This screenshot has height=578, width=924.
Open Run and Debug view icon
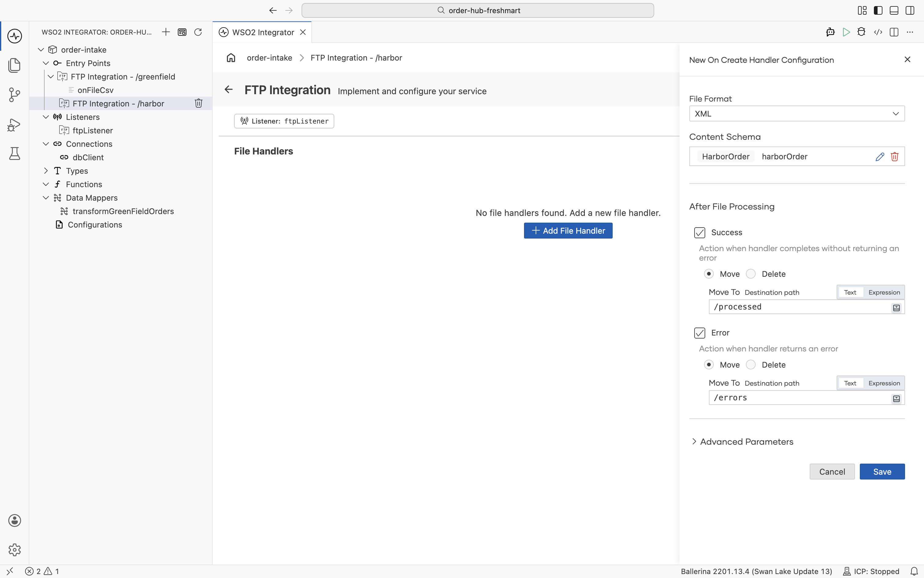click(x=14, y=125)
